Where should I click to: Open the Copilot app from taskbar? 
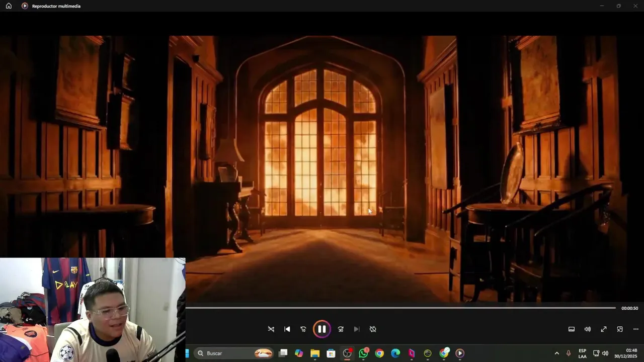tap(299, 353)
